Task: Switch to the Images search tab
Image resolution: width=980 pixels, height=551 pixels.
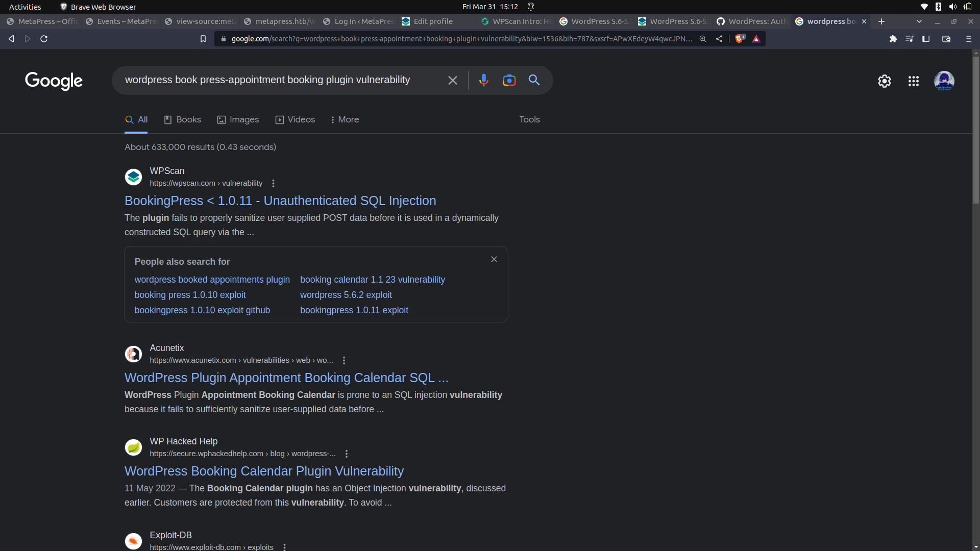Action: [238, 119]
